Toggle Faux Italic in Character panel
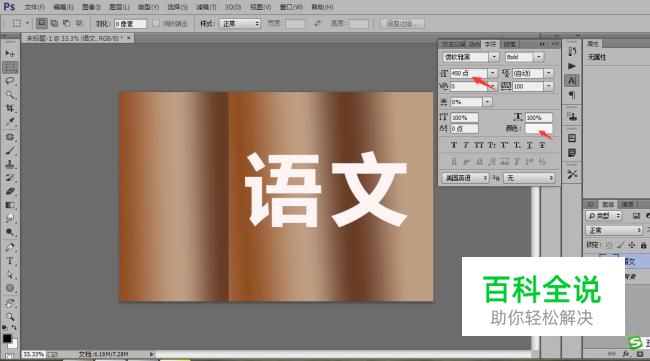 [x=466, y=145]
